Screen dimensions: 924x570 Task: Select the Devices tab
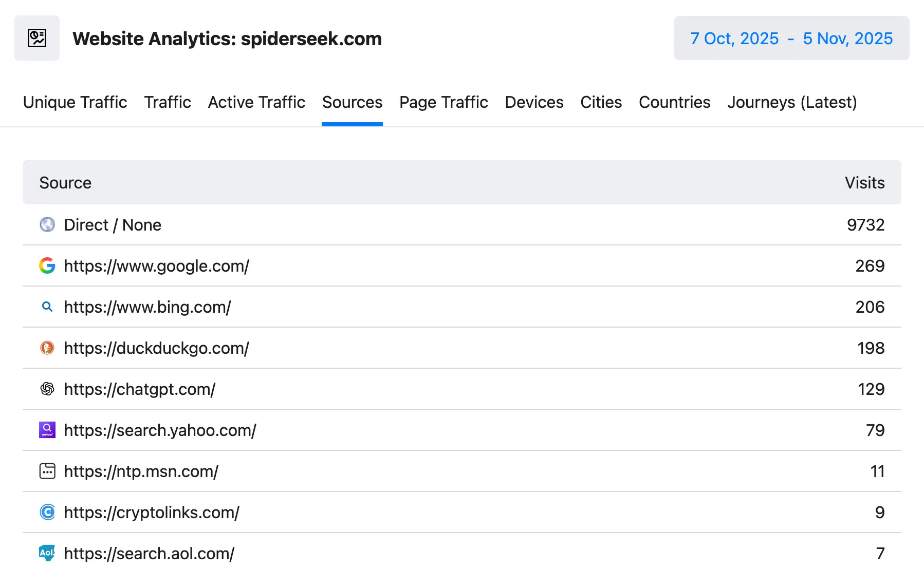pyautogui.click(x=534, y=102)
